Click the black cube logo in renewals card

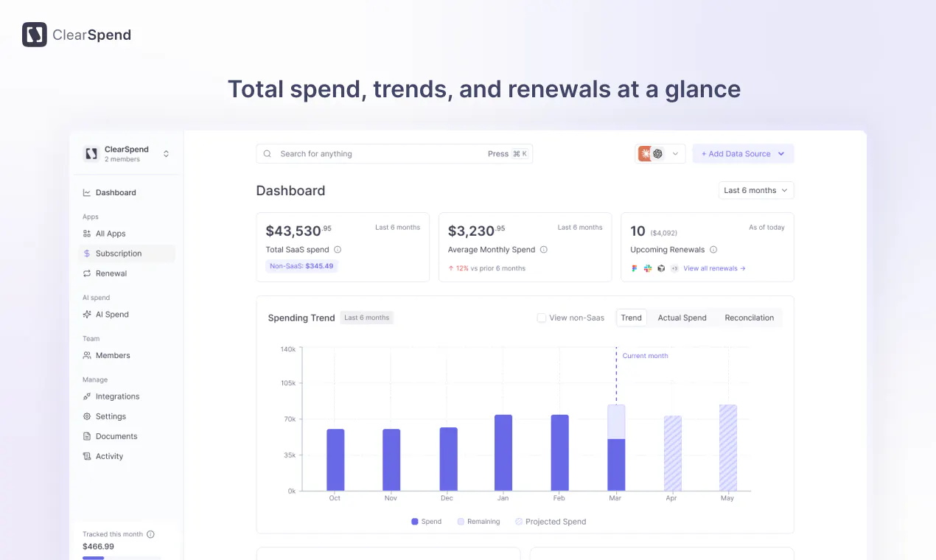click(661, 268)
